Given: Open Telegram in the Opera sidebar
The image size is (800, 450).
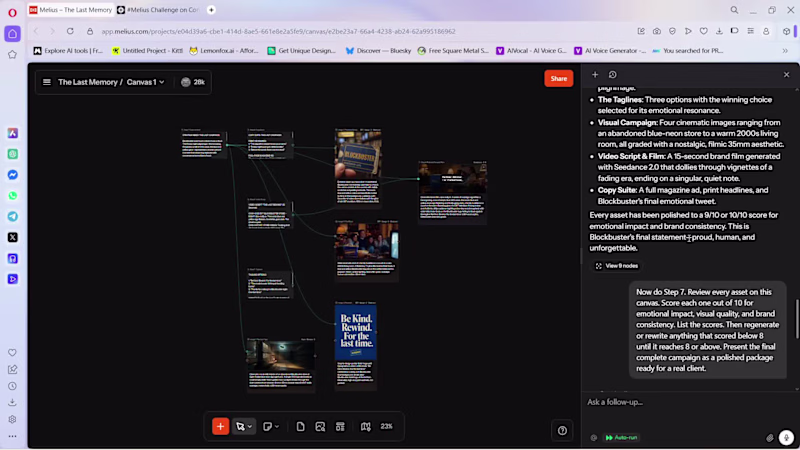Looking at the screenshot, I should click(x=13, y=216).
